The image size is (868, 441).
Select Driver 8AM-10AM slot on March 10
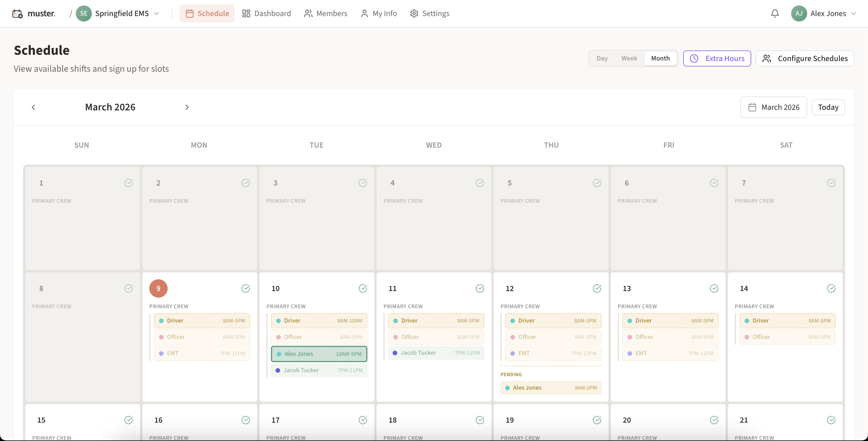(319, 321)
